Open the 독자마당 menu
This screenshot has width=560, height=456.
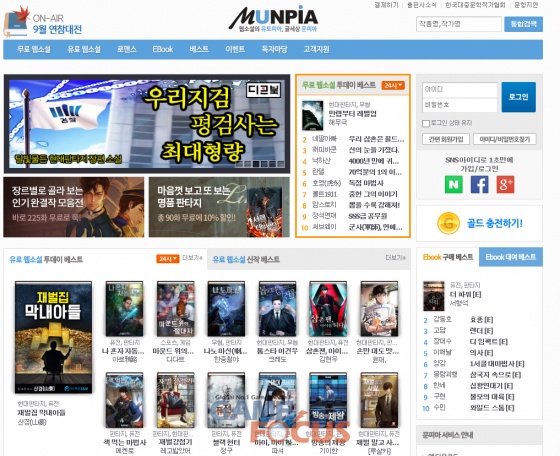[274, 49]
